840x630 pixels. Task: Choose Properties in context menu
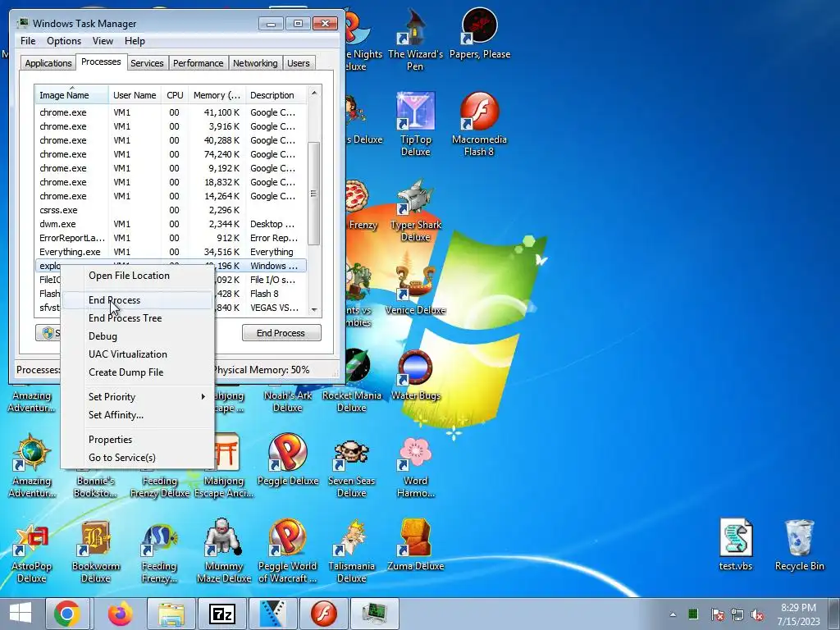coord(138,440)
